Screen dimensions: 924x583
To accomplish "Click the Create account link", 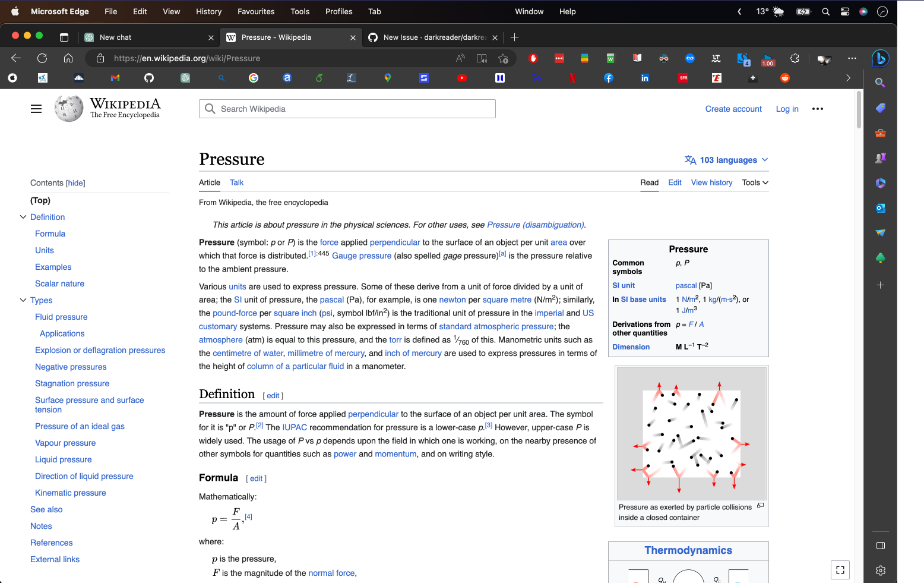I will [733, 109].
